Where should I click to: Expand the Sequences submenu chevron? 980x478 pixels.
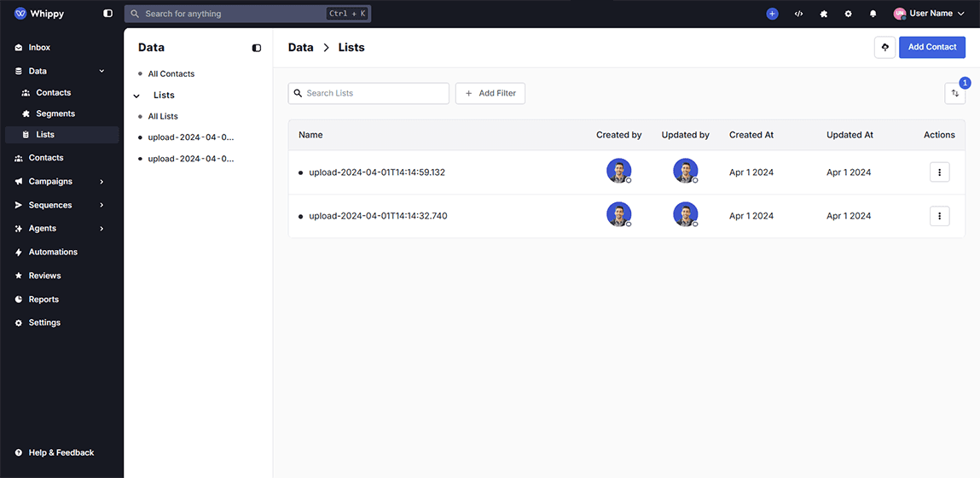pyautogui.click(x=101, y=205)
